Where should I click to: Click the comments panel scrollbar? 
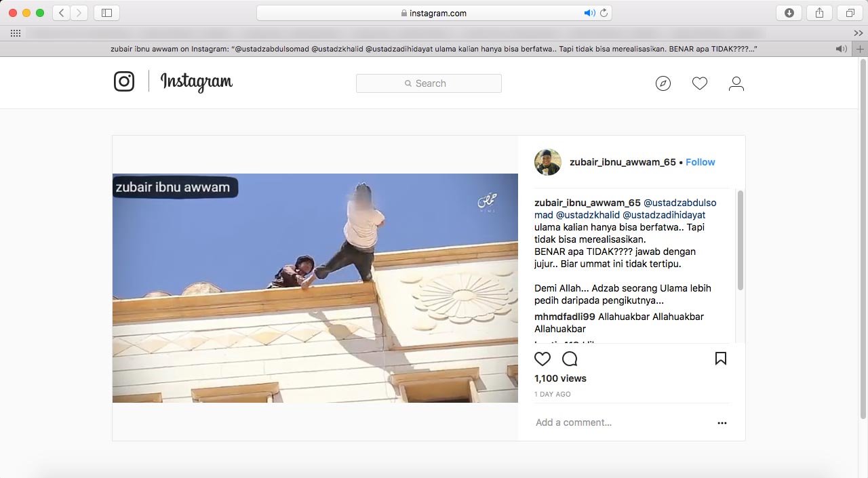click(740, 241)
